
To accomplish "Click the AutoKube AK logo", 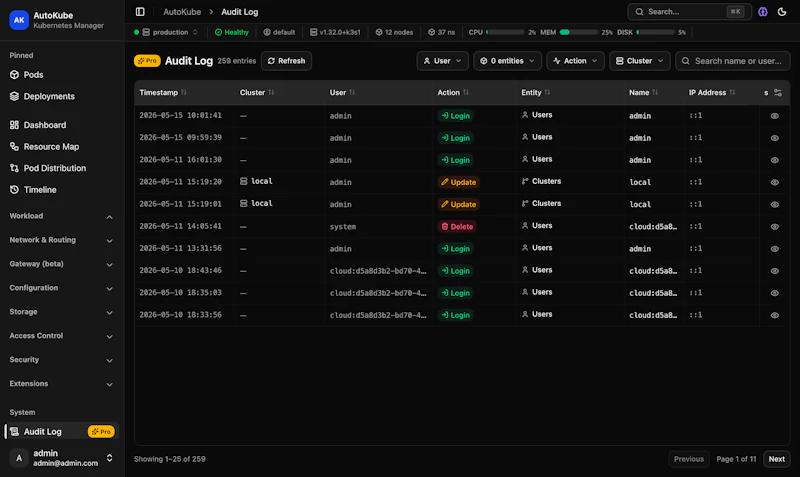I will 19,20.
